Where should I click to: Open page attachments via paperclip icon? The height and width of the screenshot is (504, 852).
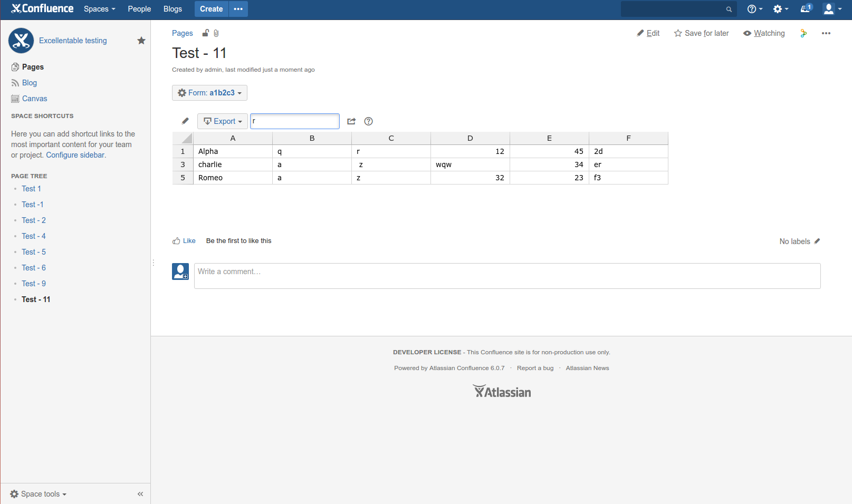pos(216,33)
